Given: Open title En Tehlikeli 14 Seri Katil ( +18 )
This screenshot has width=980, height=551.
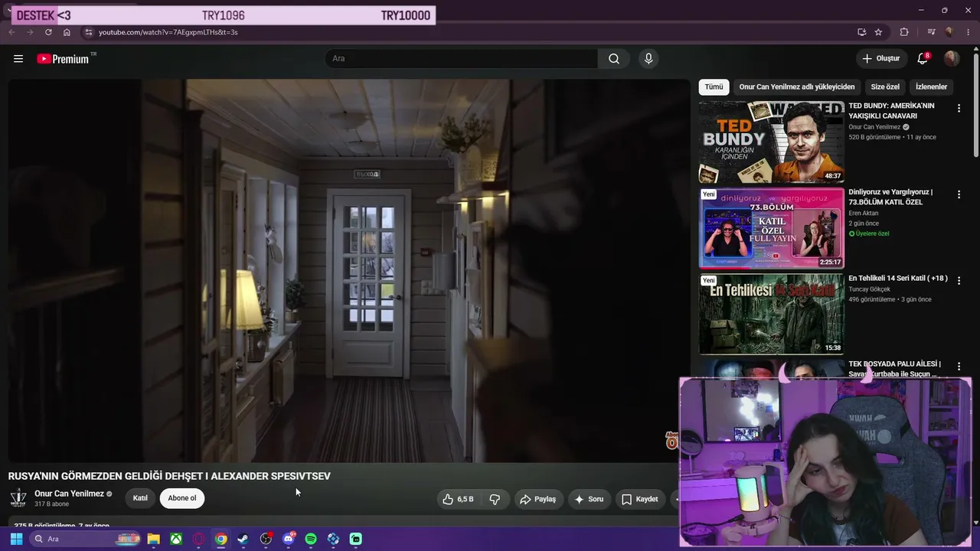Looking at the screenshot, I should point(898,279).
